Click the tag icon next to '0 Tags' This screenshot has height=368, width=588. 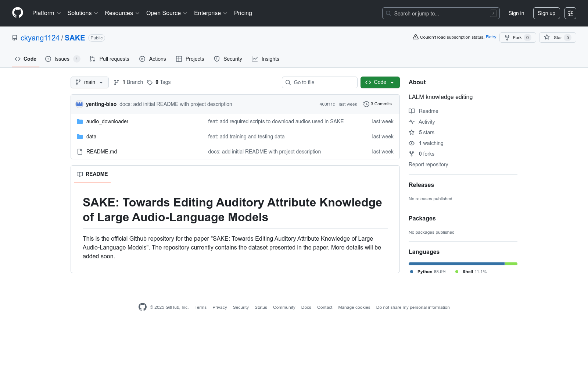(150, 82)
